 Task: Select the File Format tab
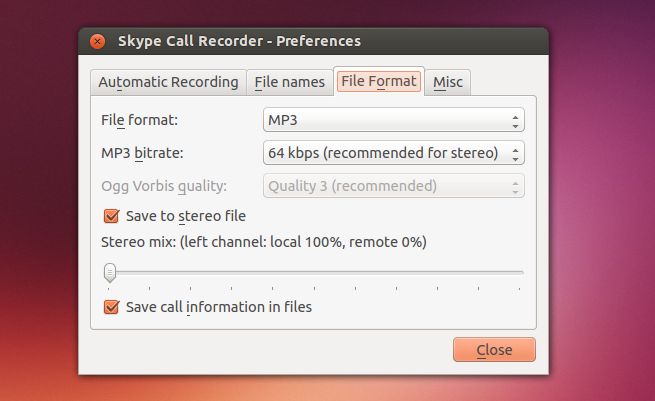pos(379,81)
